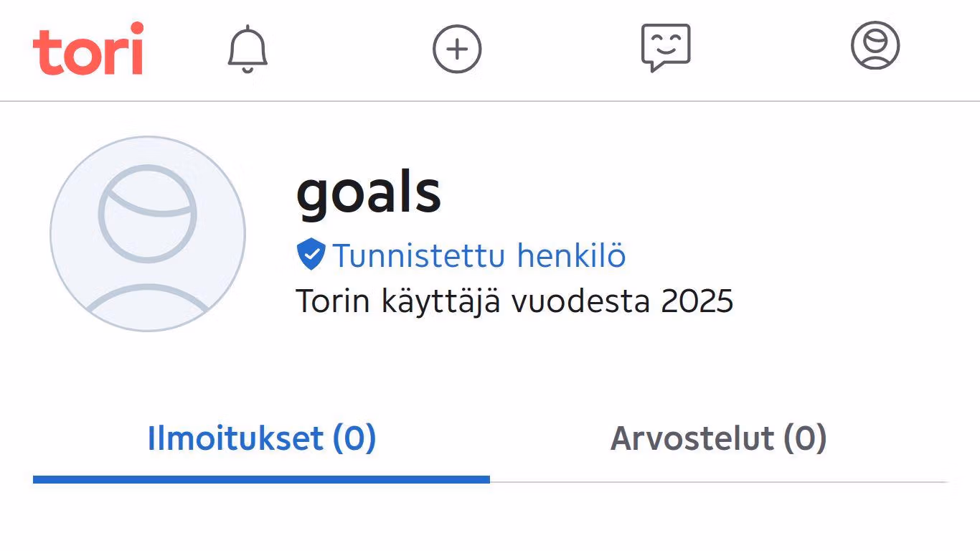
Task: Click the head circle inside avatar
Action: [147, 213]
